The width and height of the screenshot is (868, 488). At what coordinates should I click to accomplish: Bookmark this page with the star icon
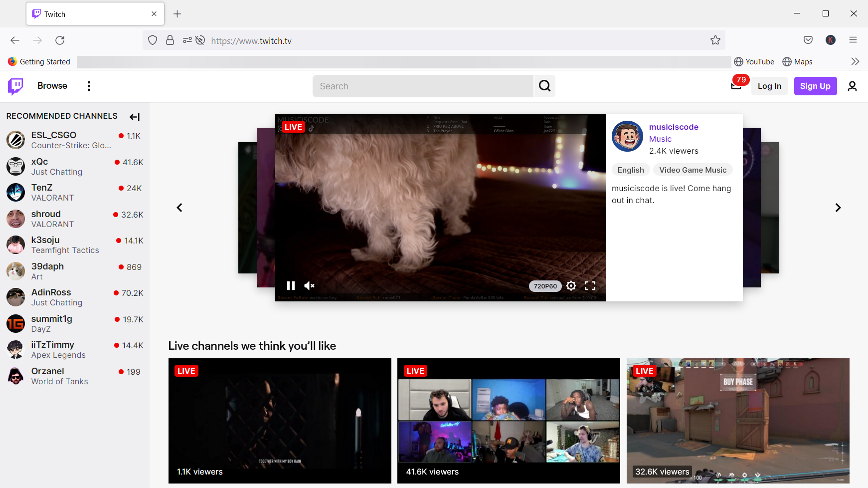point(715,40)
